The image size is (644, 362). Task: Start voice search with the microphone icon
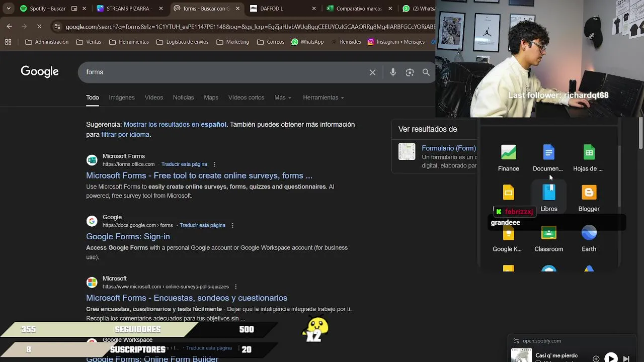393,72
